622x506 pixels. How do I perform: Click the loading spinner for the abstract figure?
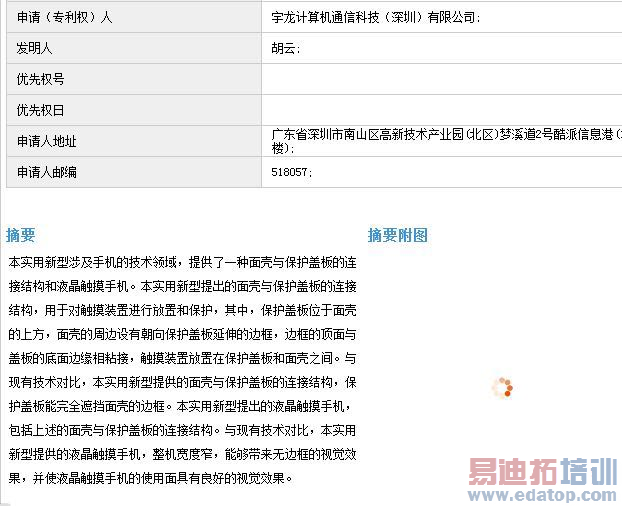click(502, 387)
